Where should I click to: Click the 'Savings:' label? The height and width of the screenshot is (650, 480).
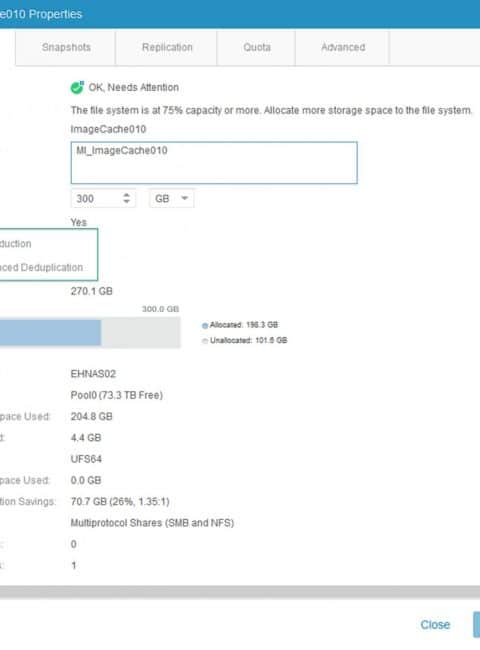tap(37, 502)
